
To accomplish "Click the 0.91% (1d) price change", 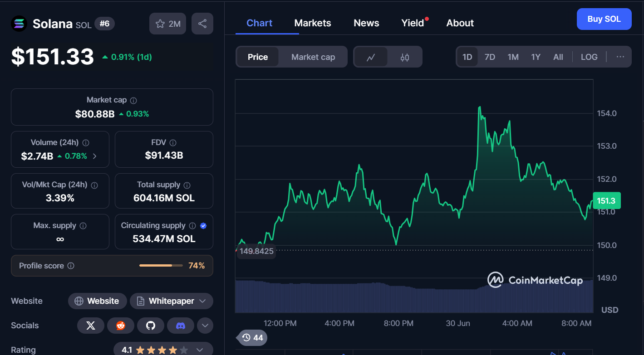I will tap(127, 57).
